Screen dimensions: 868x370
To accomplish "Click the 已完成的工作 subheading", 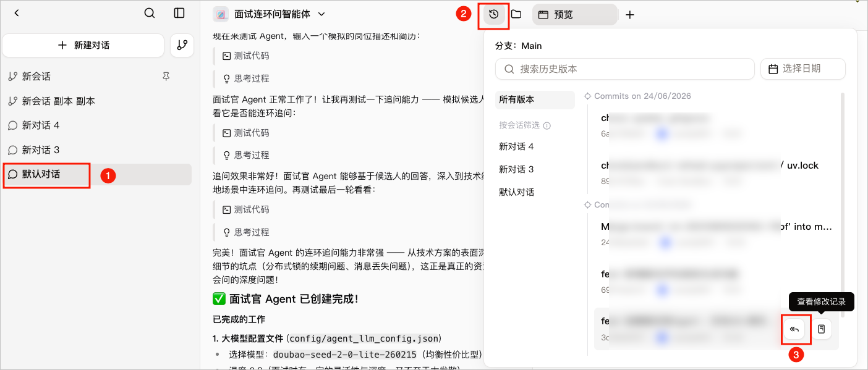I will 239,319.
